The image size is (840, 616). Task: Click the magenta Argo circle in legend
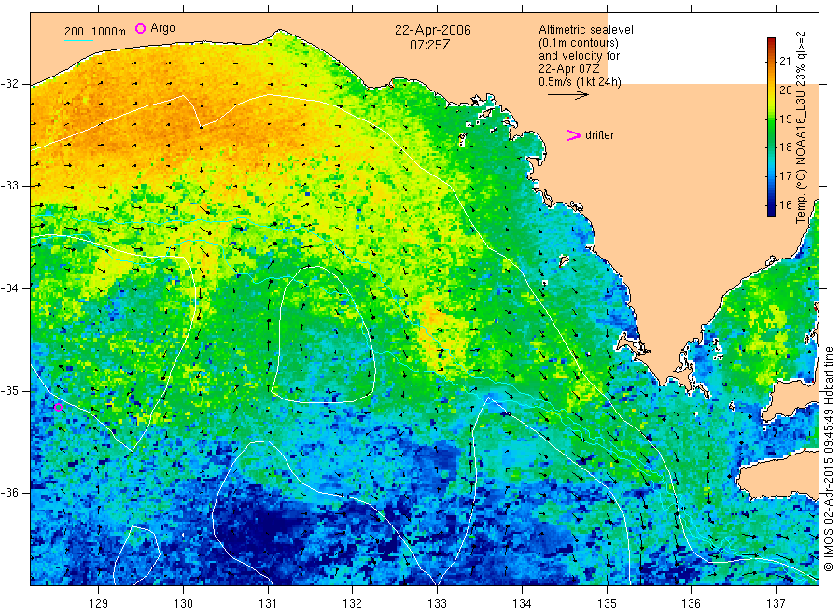140,28
